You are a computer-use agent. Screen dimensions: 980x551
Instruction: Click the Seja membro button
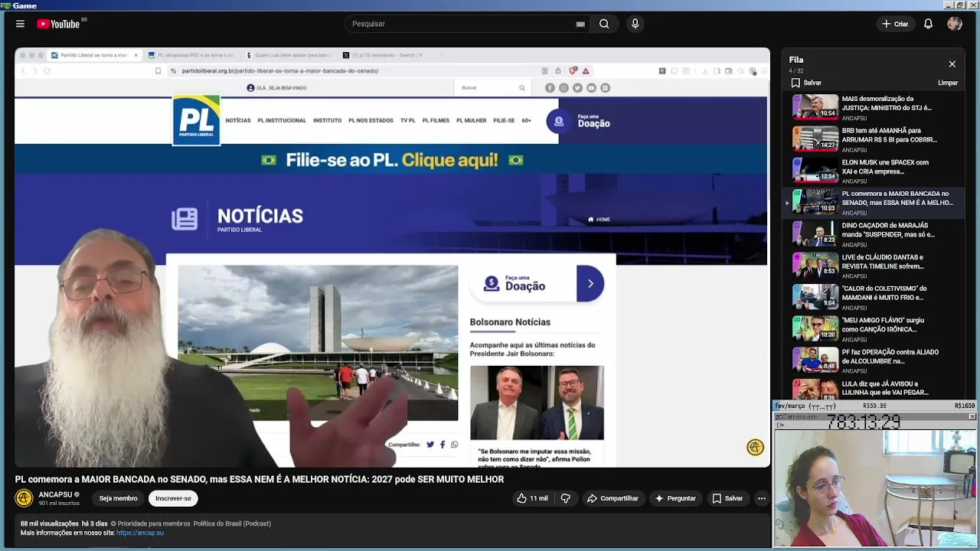click(x=118, y=498)
